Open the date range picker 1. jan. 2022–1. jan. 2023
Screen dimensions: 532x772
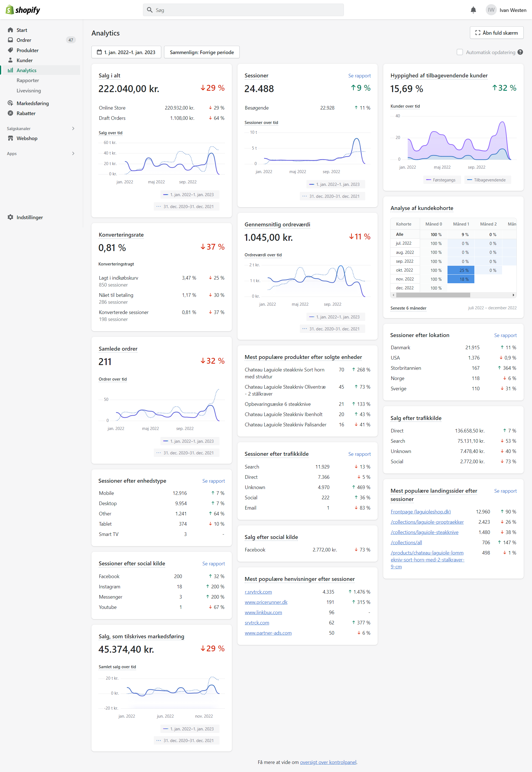pos(126,52)
